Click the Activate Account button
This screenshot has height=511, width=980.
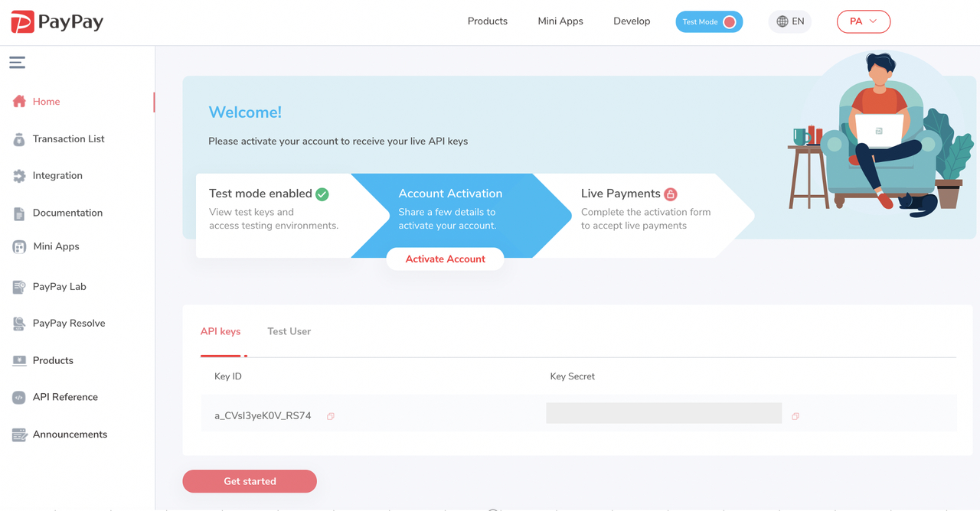click(446, 259)
